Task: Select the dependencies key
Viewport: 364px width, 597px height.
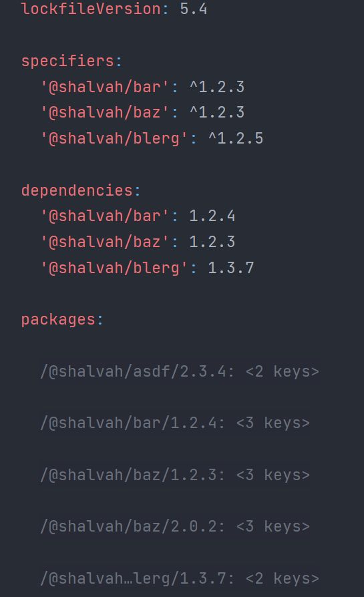Action: click(x=77, y=190)
